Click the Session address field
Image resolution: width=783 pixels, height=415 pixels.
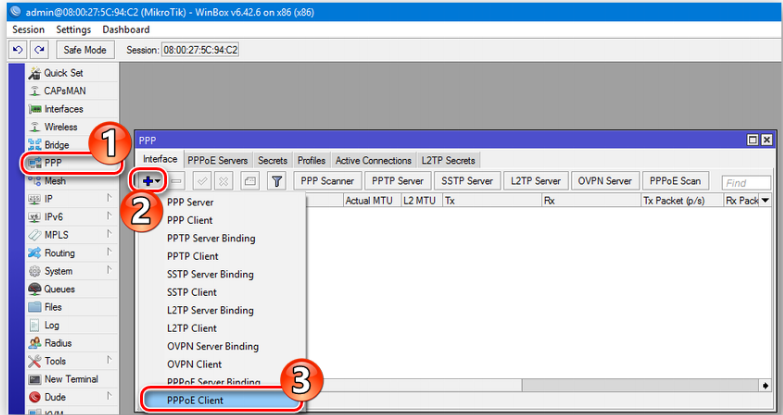pyautogui.click(x=200, y=50)
